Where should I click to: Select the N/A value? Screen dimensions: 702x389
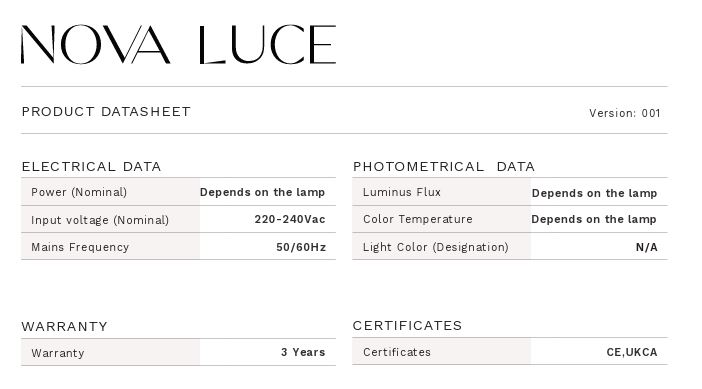point(646,247)
